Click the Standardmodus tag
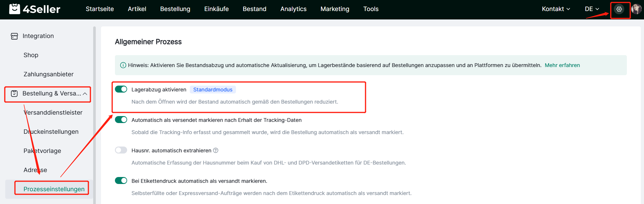This screenshot has height=204, width=644. [213, 90]
